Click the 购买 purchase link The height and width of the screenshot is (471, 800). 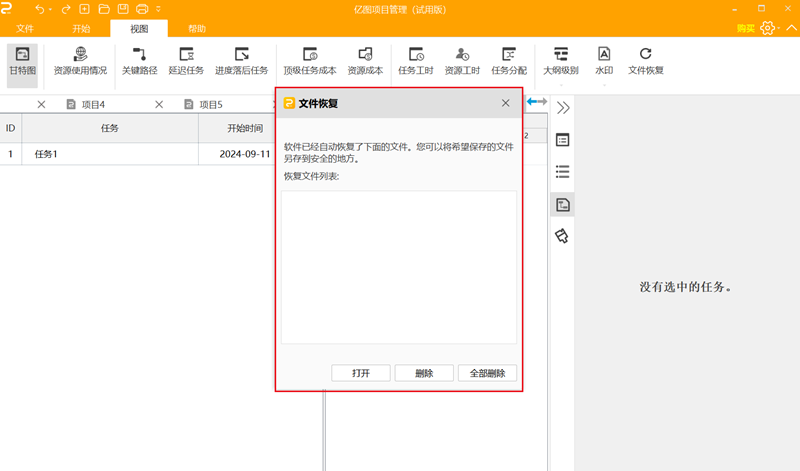coord(745,29)
